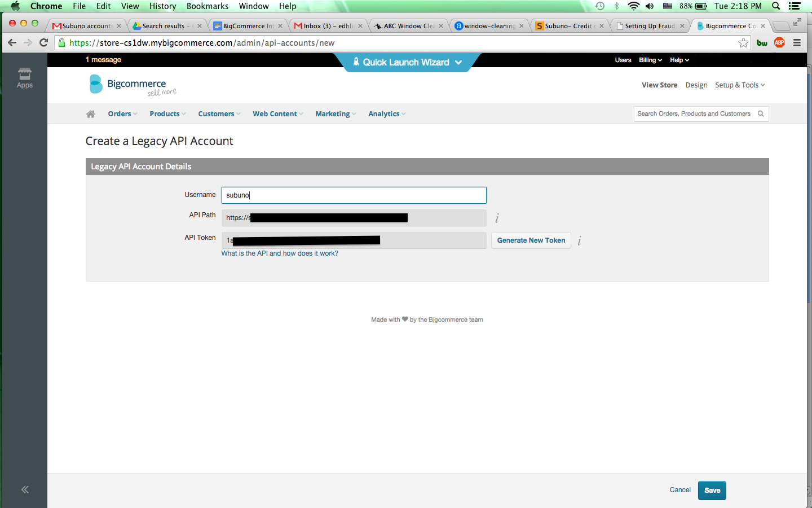Open the Billing dropdown in top bar
Screen dimensions: 812x508
point(650,60)
